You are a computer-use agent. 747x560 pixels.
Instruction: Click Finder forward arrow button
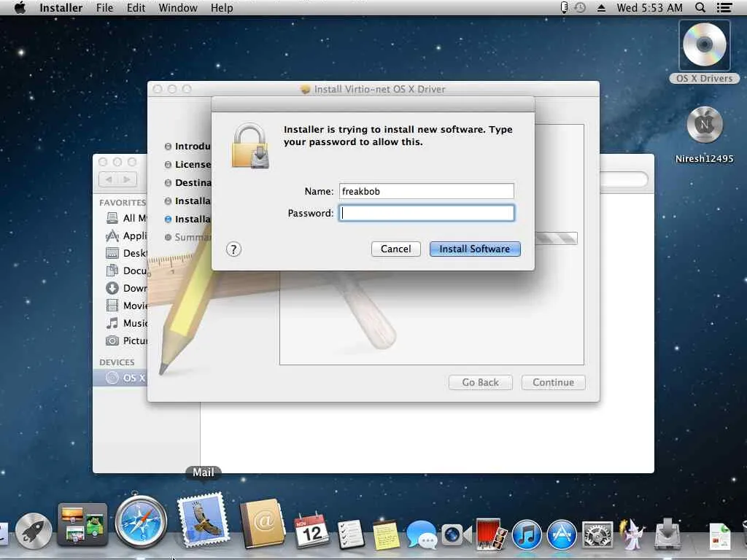coord(127,179)
